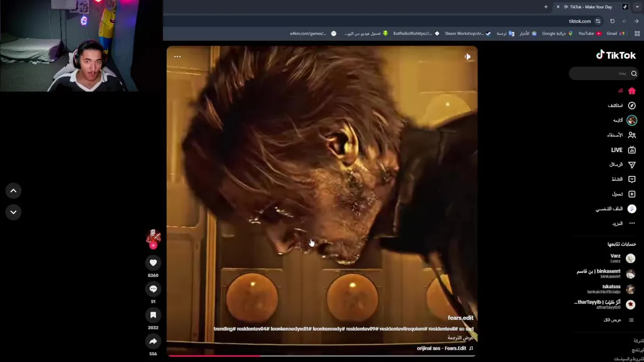
Task: Open the Gmail bookmark
Action: [615, 34]
